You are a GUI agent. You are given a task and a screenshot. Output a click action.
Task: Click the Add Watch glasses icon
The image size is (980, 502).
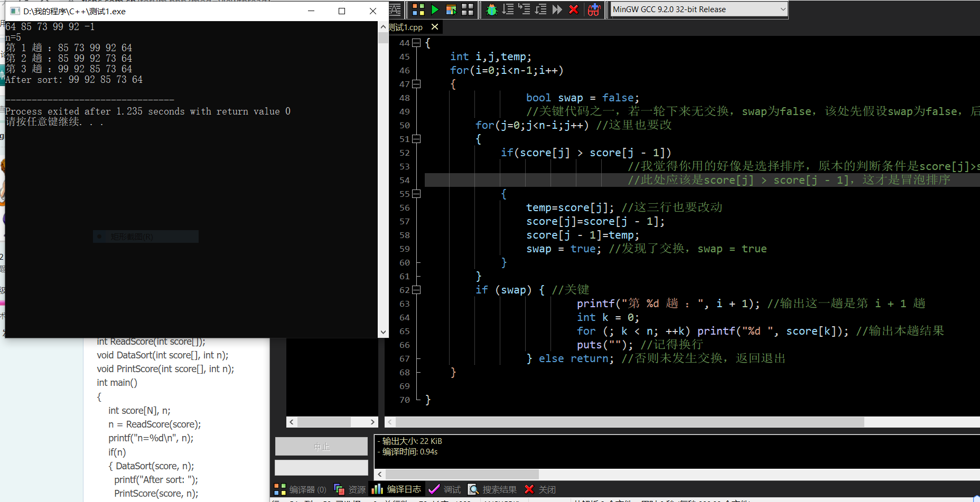coord(594,10)
